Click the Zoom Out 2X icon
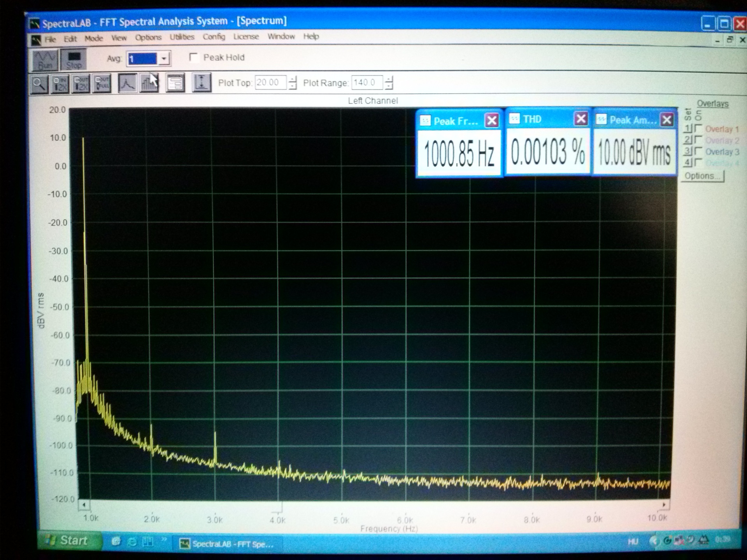The width and height of the screenshot is (747, 560). point(81,83)
